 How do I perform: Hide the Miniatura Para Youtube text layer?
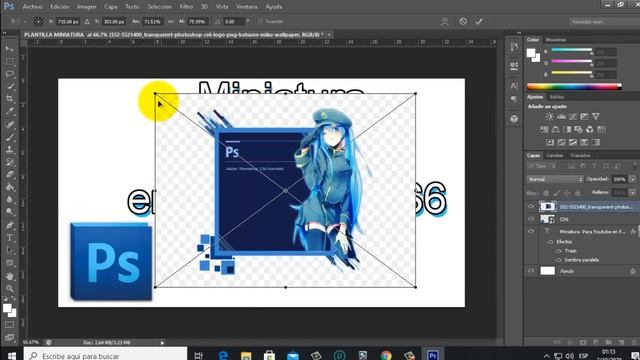(531, 231)
